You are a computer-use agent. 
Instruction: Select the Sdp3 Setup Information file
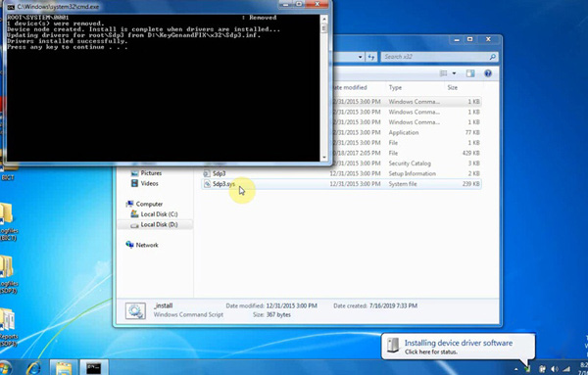pyautogui.click(x=341, y=174)
